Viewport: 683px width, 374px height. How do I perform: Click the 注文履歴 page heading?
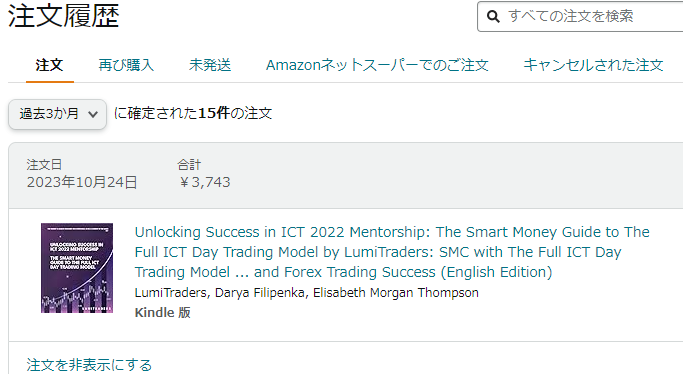pyautogui.click(x=64, y=16)
